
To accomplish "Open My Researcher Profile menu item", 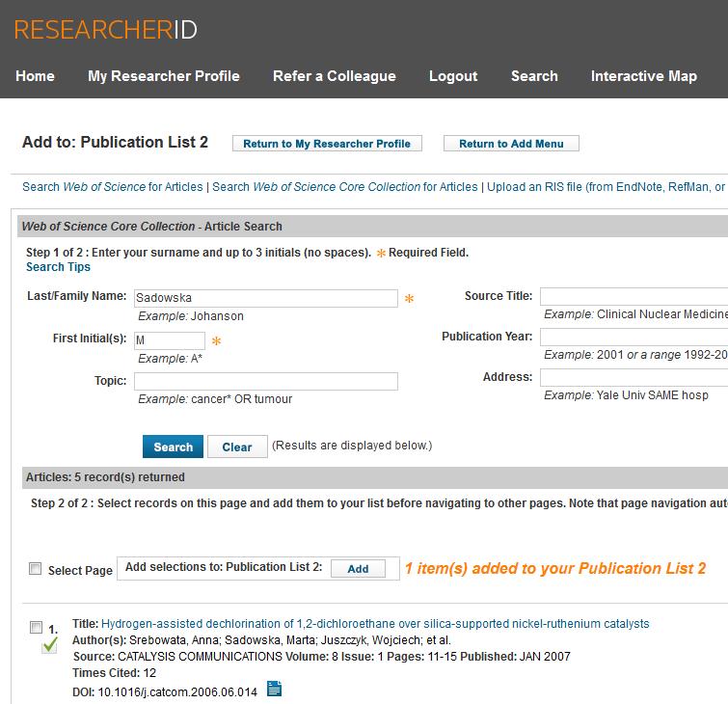I will coord(163,75).
